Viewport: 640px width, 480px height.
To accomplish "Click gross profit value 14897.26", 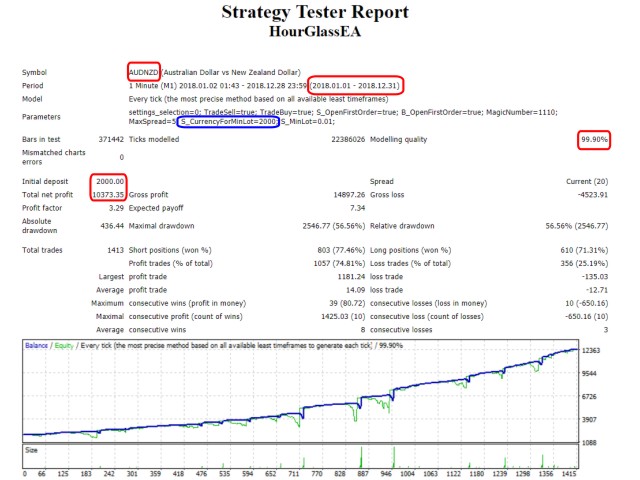I will pyautogui.click(x=349, y=195).
